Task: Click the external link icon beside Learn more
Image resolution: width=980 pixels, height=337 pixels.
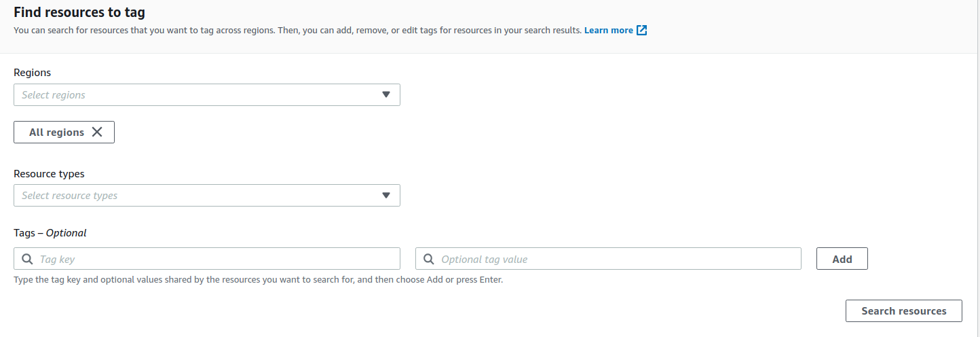Action: coord(641,31)
